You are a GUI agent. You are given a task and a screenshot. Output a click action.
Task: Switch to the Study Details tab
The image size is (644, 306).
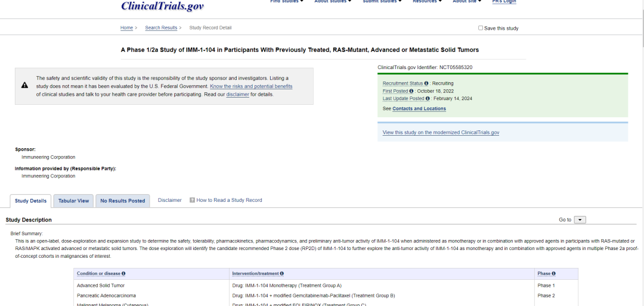click(x=30, y=201)
